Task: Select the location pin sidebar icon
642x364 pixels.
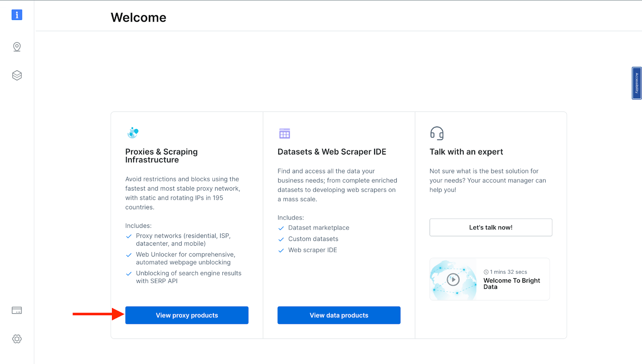Action: point(17,47)
